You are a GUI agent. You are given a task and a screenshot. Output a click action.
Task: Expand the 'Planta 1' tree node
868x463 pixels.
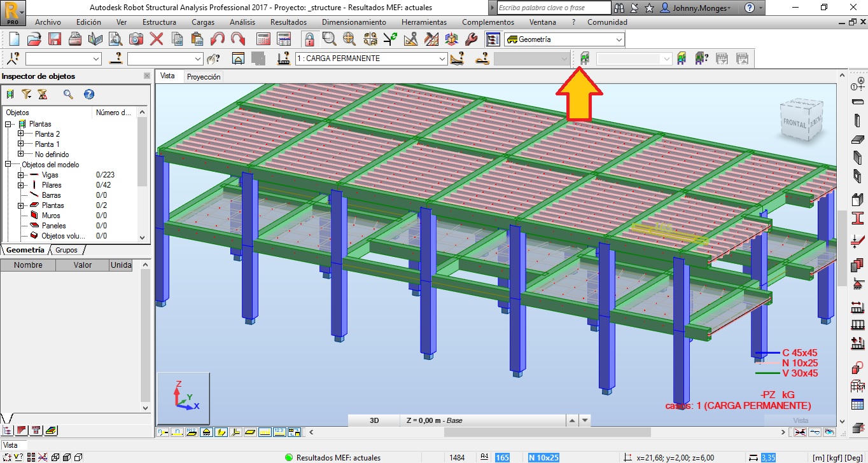pyautogui.click(x=20, y=144)
